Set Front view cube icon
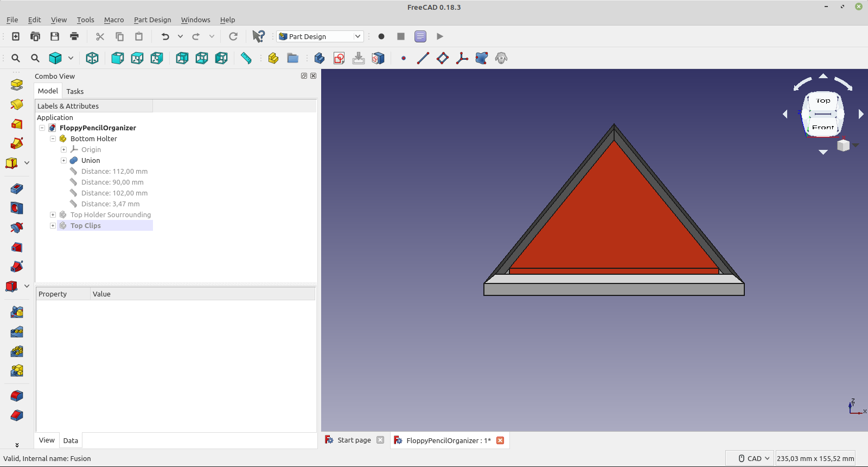The image size is (868, 467). pos(118,58)
